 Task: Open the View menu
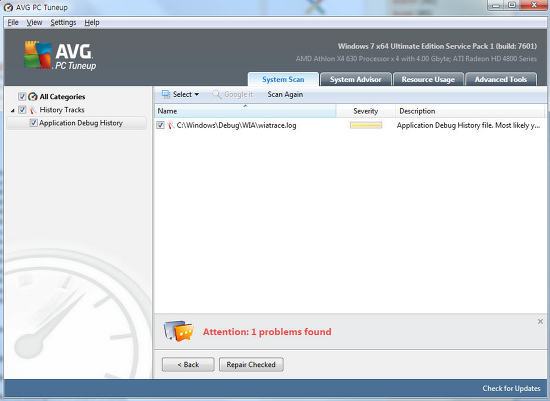34,22
